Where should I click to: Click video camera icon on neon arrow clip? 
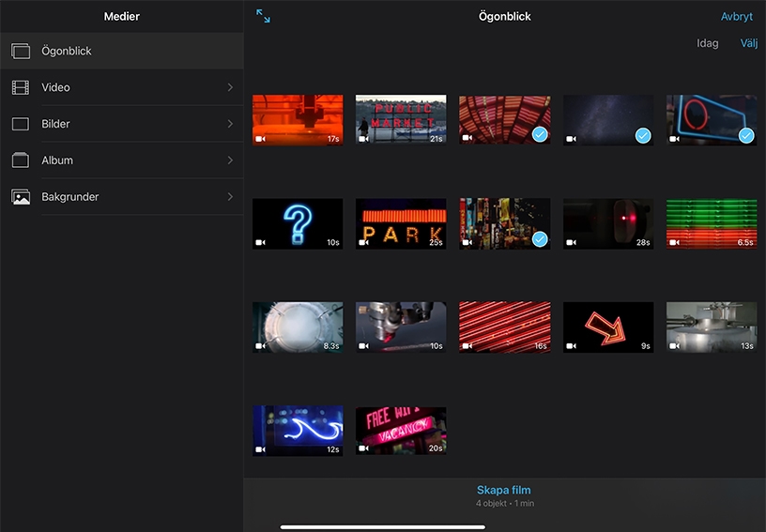click(x=571, y=345)
